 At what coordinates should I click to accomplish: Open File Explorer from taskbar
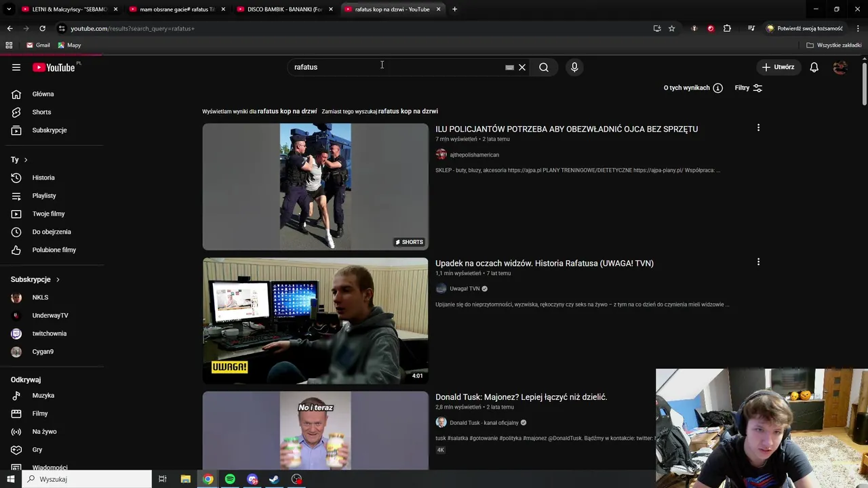point(185,479)
